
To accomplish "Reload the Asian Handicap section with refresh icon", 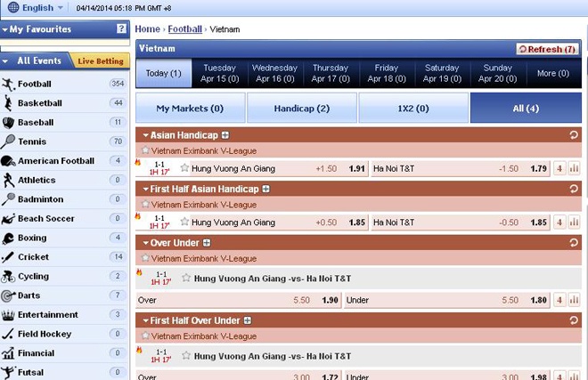I will (x=574, y=134).
